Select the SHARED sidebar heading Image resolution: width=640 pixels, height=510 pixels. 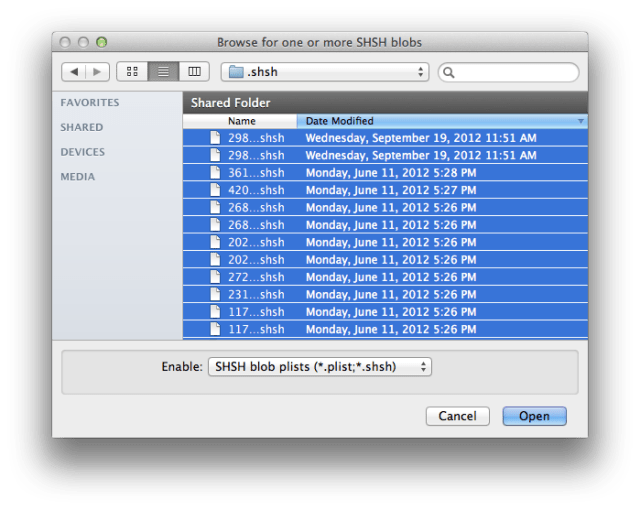click(x=82, y=127)
